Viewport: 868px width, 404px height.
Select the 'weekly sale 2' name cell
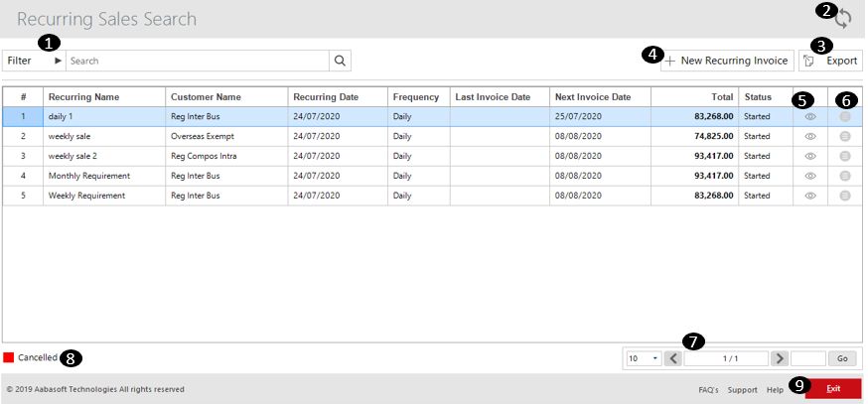tap(104, 156)
